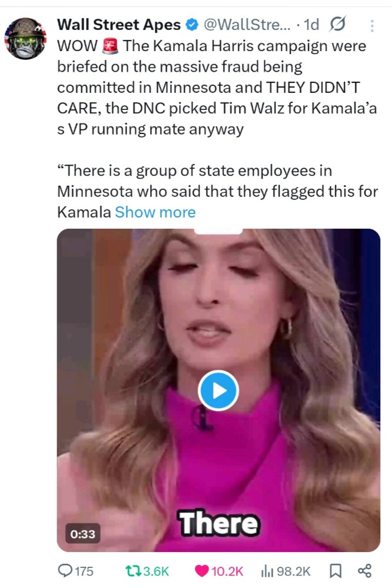392x588 pixels.
Task: Expand the post with Show more
Action: (155, 212)
